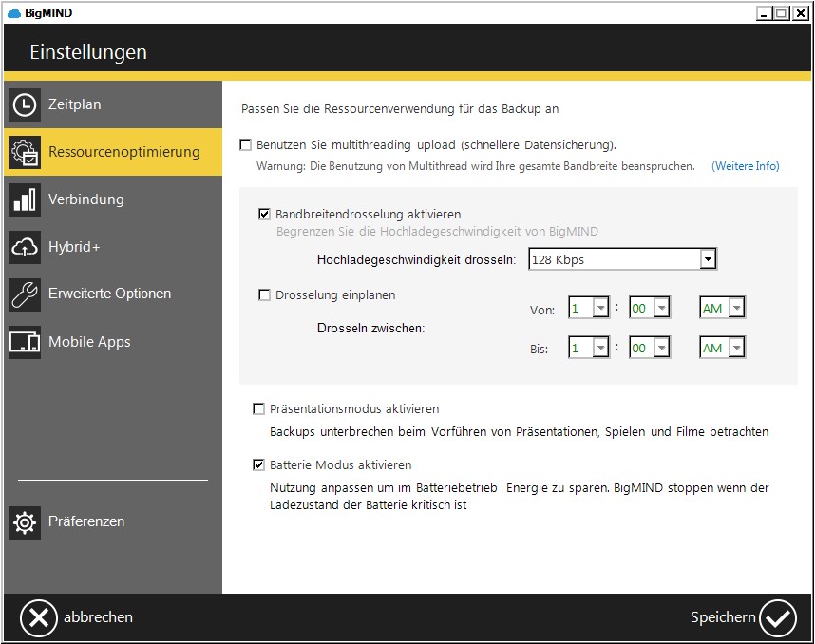This screenshot has height=644, width=815.
Task: Open the Bis minutes dropdown
Action: click(x=649, y=348)
